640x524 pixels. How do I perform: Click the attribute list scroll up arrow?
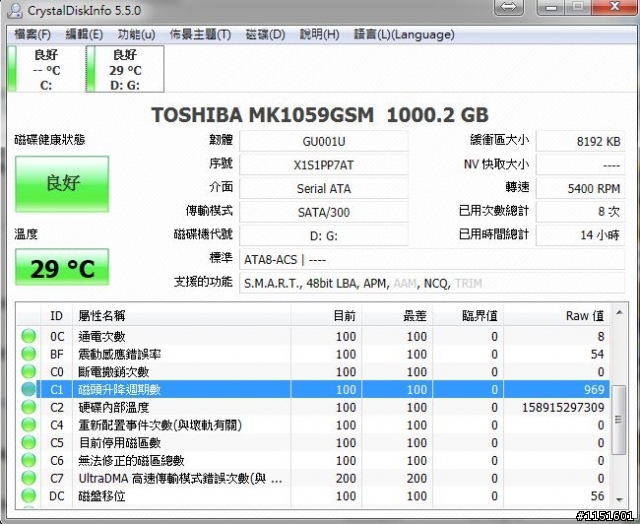pos(619,313)
